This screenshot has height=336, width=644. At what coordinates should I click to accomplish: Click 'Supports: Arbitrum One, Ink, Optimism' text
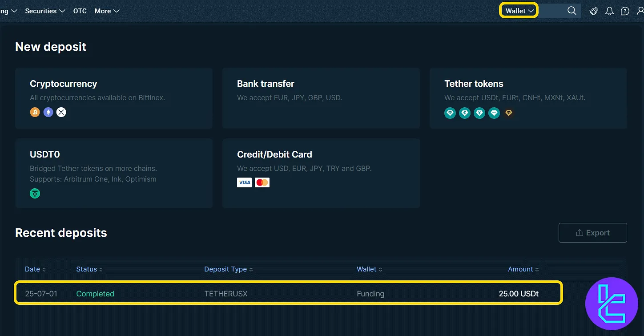tap(93, 179)
